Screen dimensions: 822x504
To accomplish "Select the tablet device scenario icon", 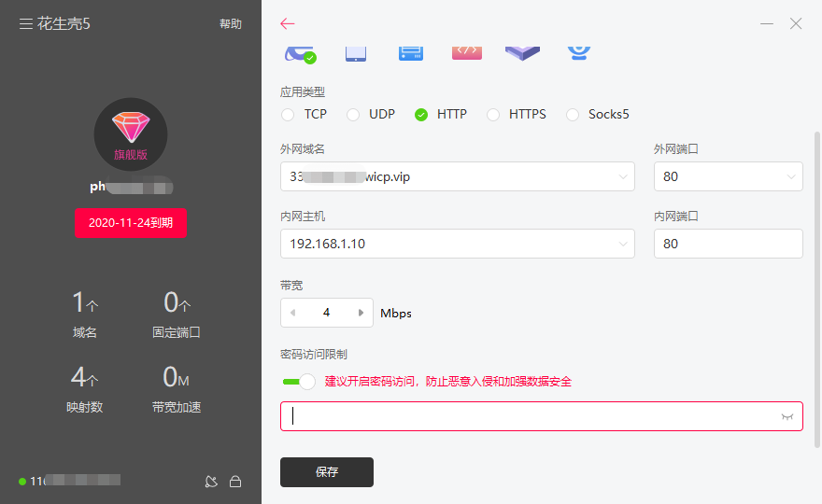I will (x=356, y=53).
